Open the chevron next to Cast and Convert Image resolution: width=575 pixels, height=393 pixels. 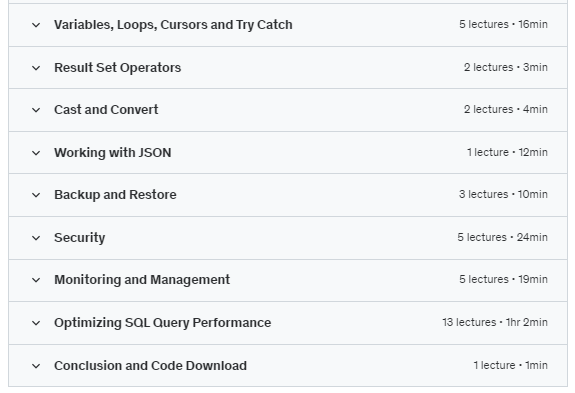36,110
